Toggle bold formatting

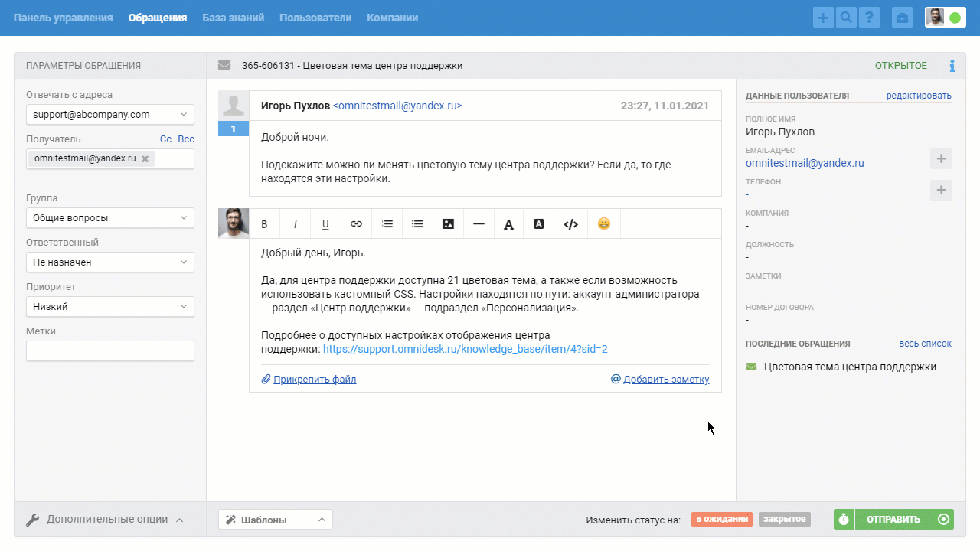coord(264,223)
